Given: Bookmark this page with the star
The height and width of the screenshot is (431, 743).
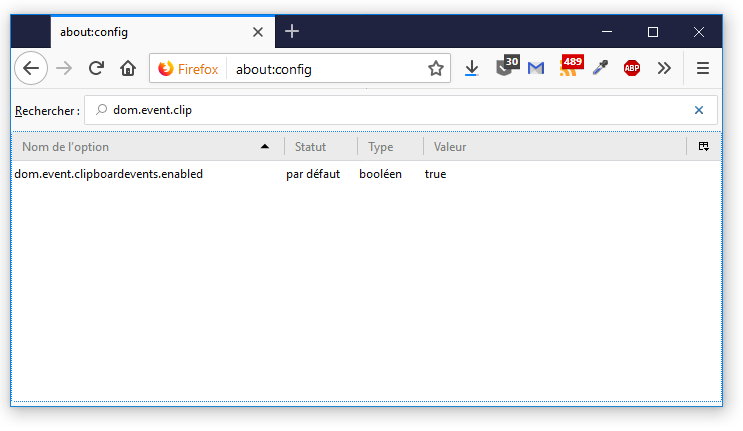Looking at the screenshot, I should (435, 69).
